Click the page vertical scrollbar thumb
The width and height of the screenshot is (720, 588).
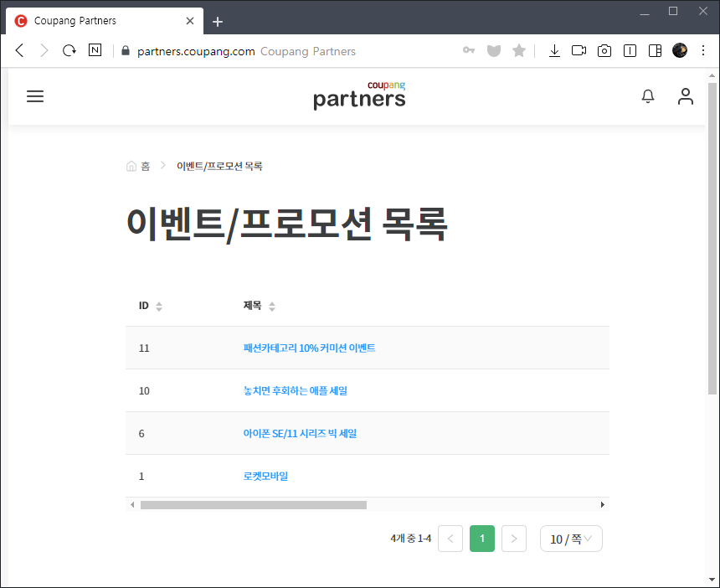[712, 238]
